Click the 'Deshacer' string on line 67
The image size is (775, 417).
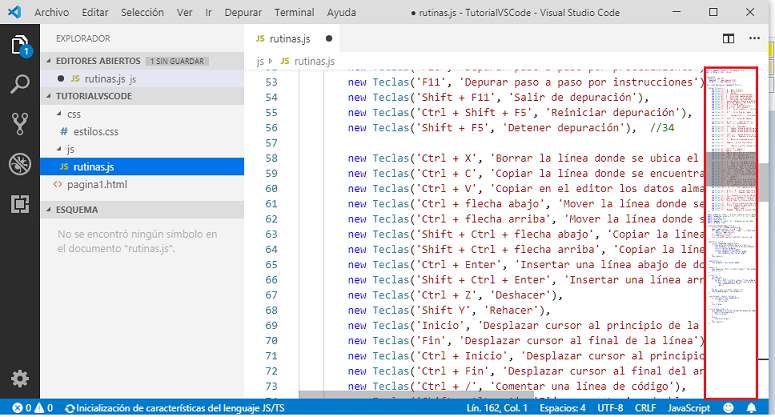coord(520,295)
